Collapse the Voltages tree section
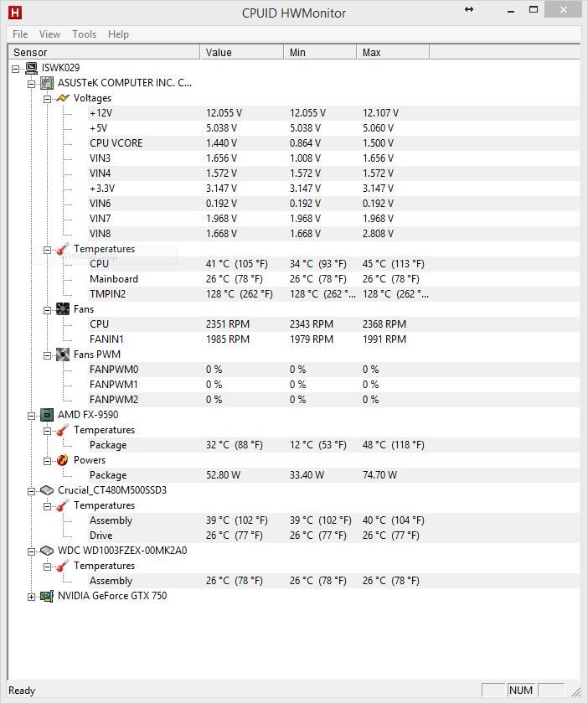This screenshot has height=704, width=588. (x=48, y=99)
